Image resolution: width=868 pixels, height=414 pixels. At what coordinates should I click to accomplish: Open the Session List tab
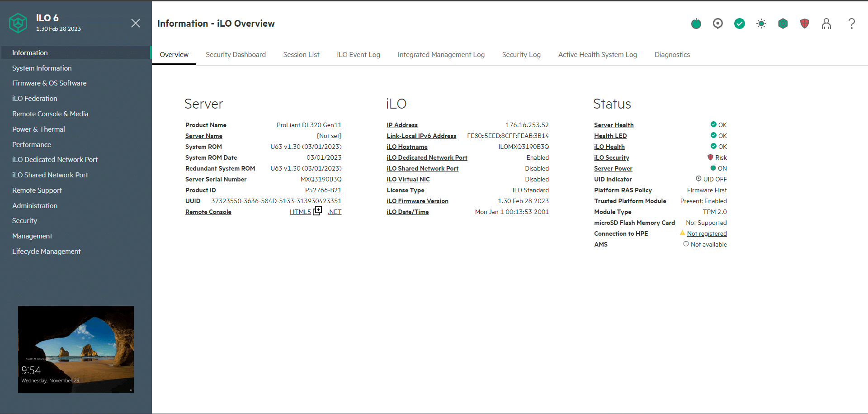pyautogui.click(x=301, y=55)
